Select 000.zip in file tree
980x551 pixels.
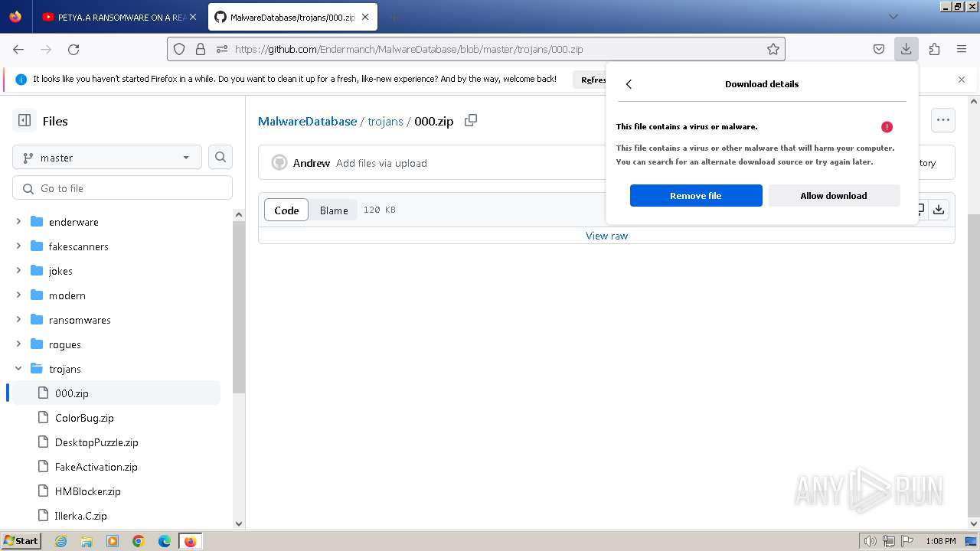pos(115,393)
